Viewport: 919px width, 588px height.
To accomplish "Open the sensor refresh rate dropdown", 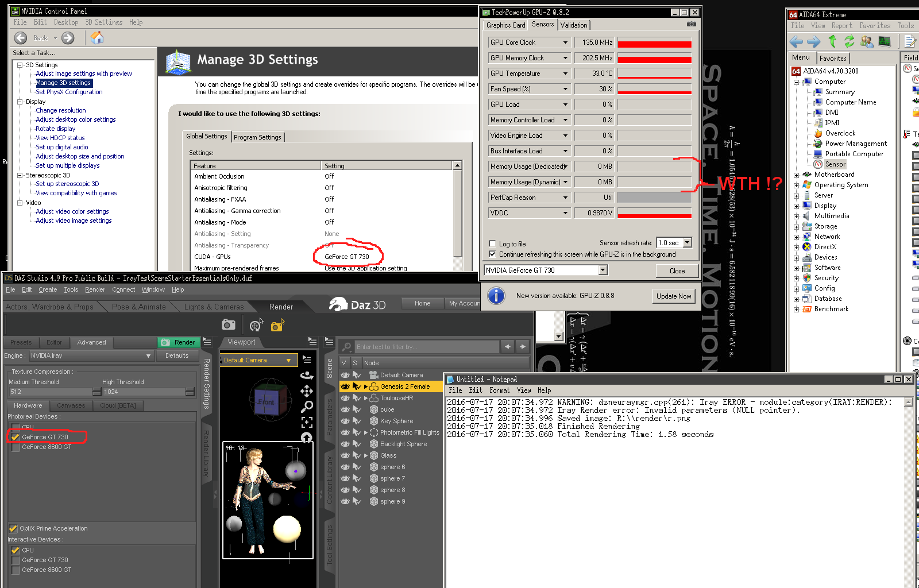I will (688, 243).
